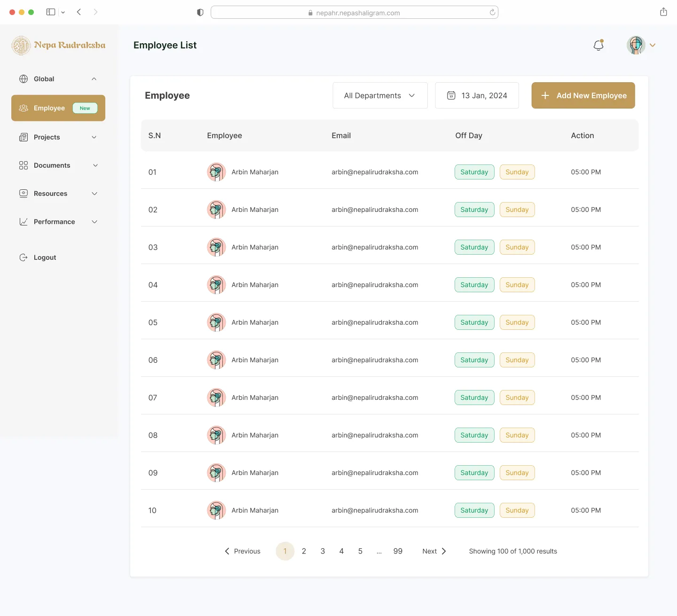The height and width of the screenshot is (616, 677).
Task: Click the Resources icon in the sidebar
Action: coord(24,194)
